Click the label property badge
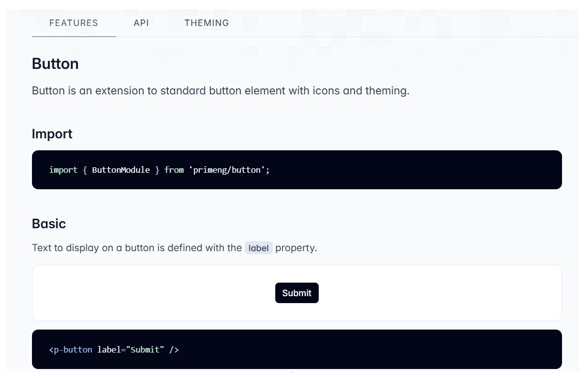Image resolution: width=588 pixels, height=378 pixels. (x=258, y=248)
